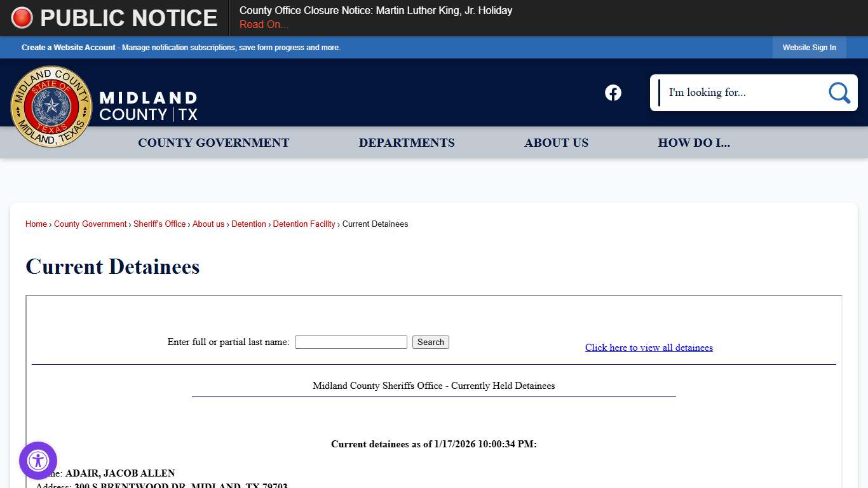
Task: Click the Midland County seal logo
Action: point(51,106)
